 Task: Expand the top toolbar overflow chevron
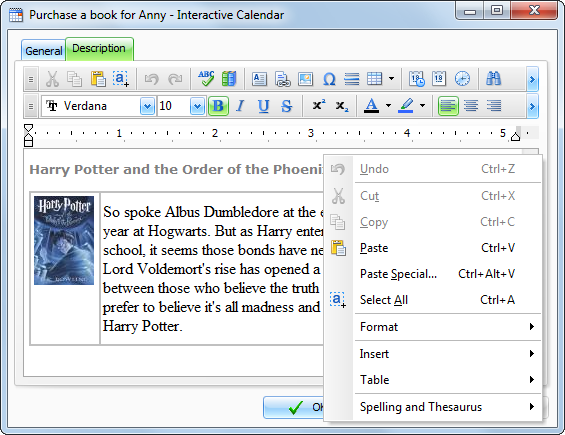[x=532, y=79]
